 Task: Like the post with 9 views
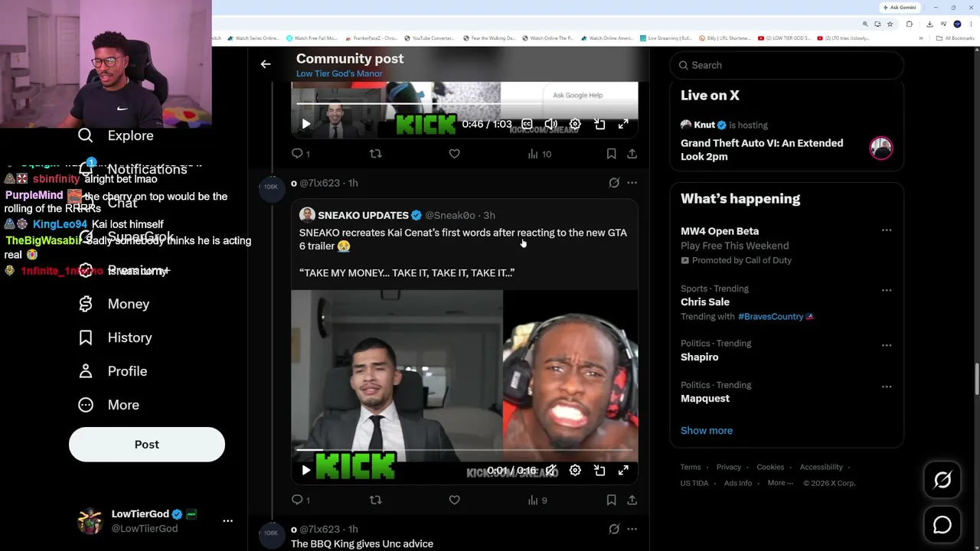pyautogui.click(x=454, y=500)
